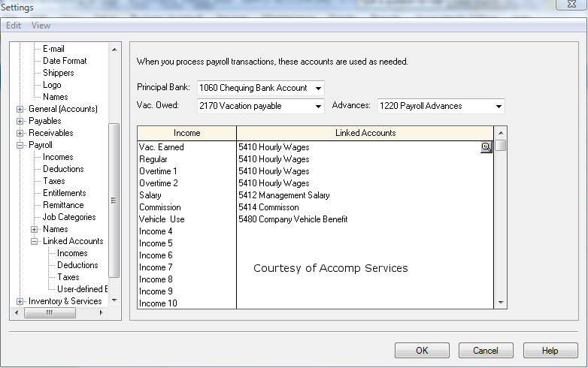Select Logo in the settings tree

pos(52,85)
